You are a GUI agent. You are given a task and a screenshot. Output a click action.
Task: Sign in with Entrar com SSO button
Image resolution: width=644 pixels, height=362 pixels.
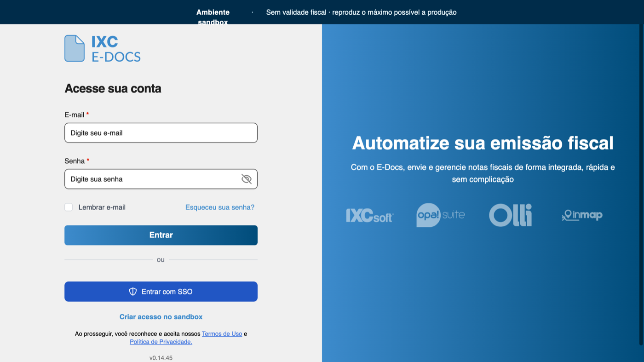coord(161,292)
